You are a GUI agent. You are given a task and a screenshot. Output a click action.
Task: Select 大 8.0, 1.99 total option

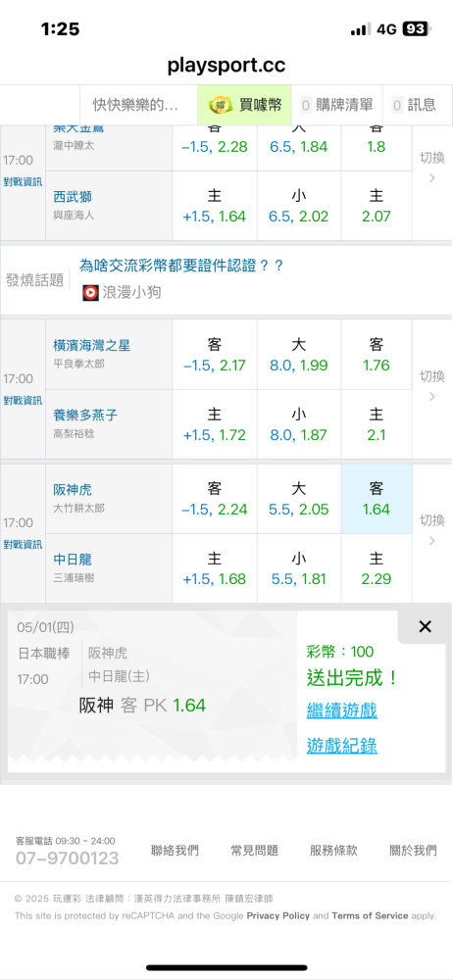pyautogui.click(x=299, y=355)
